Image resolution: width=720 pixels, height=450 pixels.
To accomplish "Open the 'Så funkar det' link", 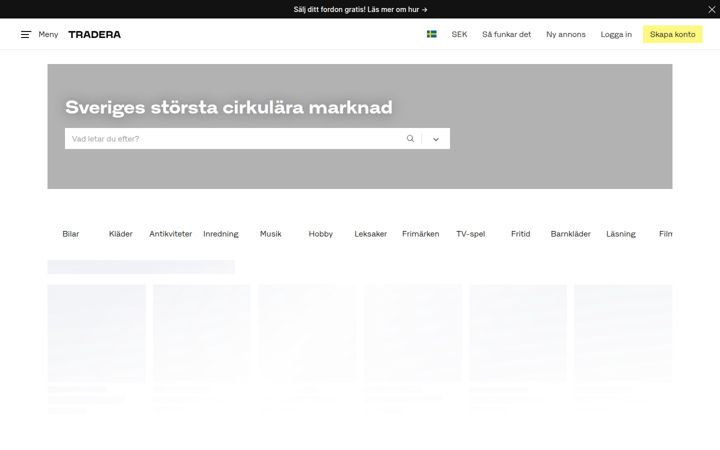I will pyautogui.click(x=506, y=34).
